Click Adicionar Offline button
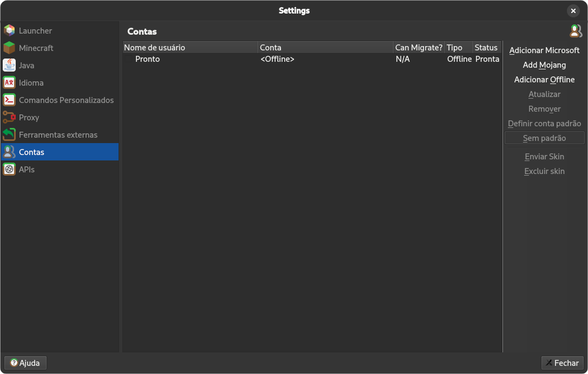Viewport: 588px width, 374px height. point(544,80)
